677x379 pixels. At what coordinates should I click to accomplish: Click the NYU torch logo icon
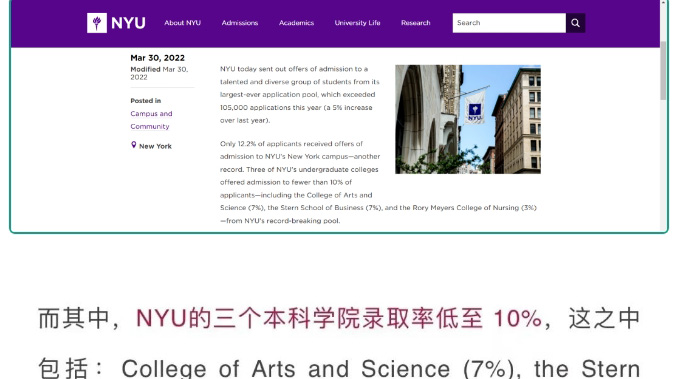pyautogui.click(x=97, y=23)
